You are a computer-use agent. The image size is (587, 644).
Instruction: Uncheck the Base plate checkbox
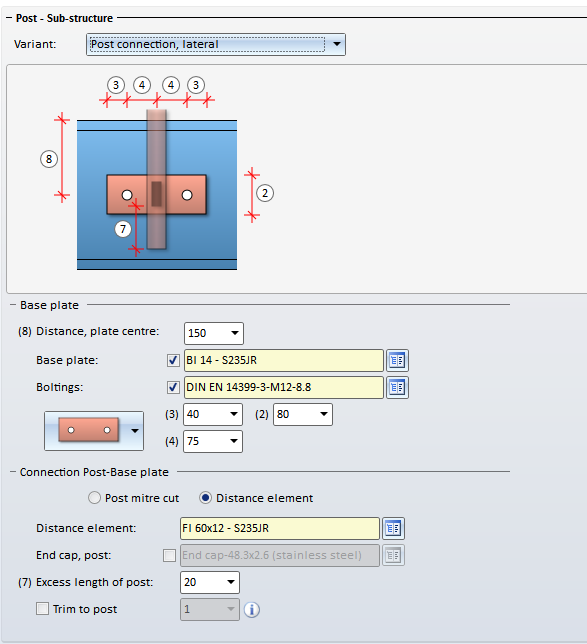point(173,360)
